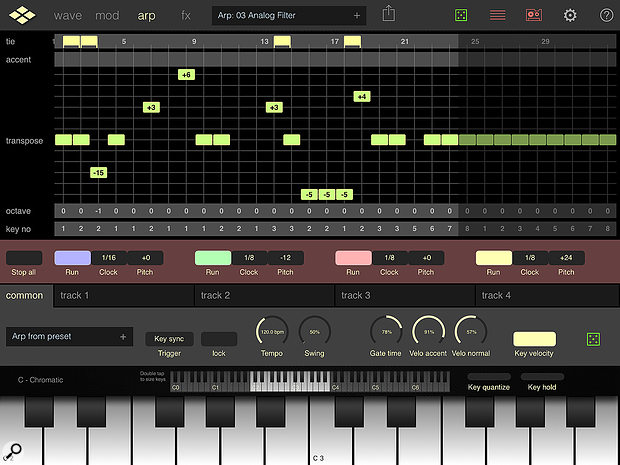This screenshot has width=620, height=465.
Task: Click the magnifier icon on keyboard
Action: coord(12,451)
